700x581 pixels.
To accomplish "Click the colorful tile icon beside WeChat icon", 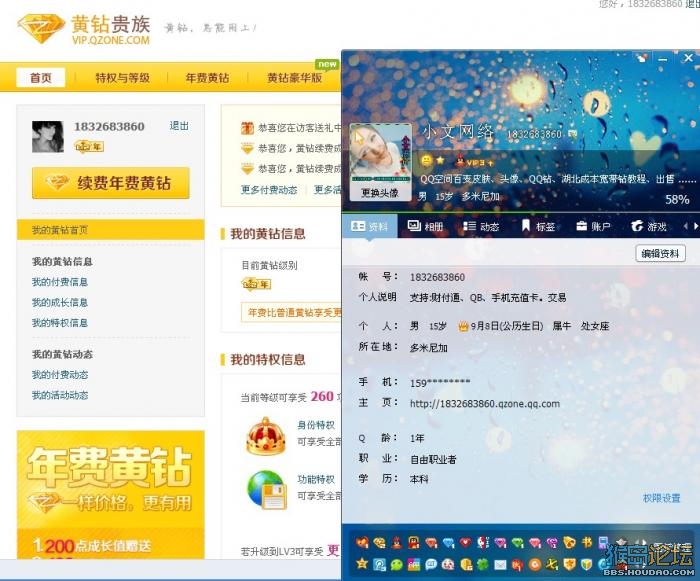I will [x=414, y=564].
